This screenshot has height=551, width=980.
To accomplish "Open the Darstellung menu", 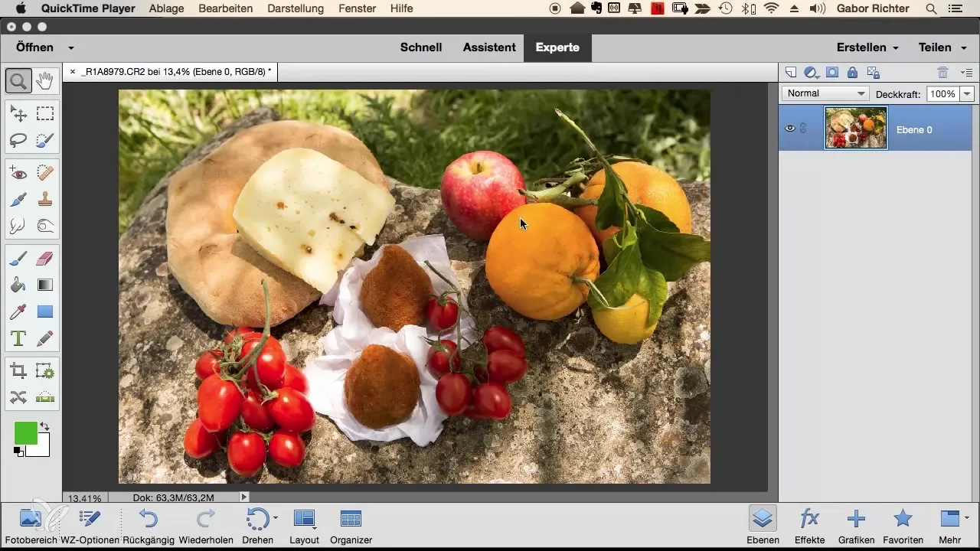I will click(x=295, y=8).
